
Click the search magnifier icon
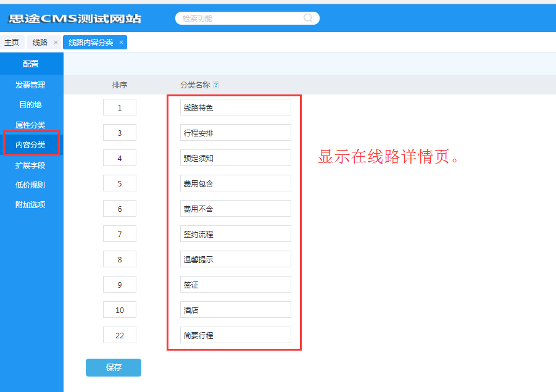click(x=308, y=19)
